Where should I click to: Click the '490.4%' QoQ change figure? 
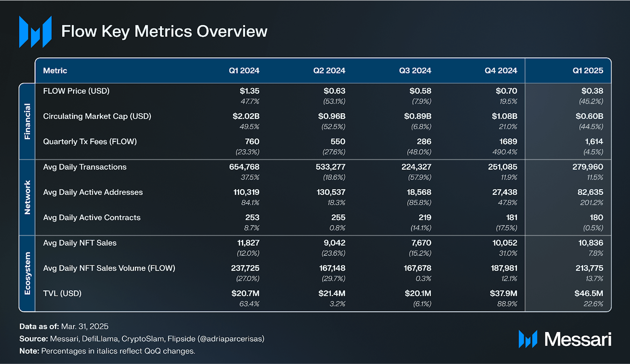tap(505, 152)
